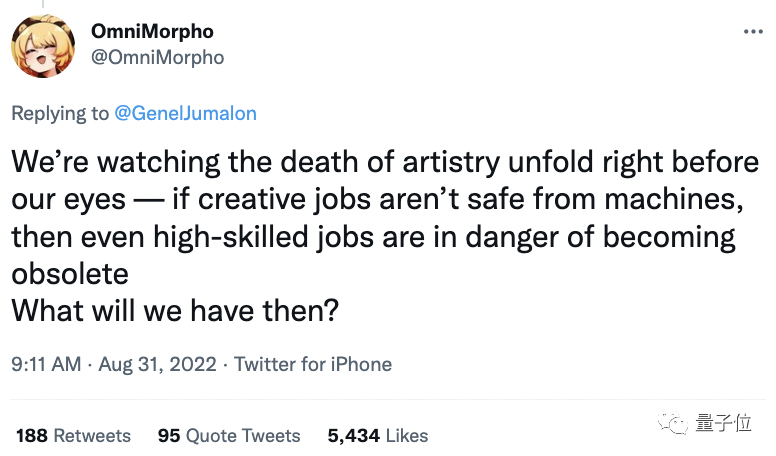View the 188 Retweets list
The height and width of the screenshot is (456, 776).
(74, 435)
